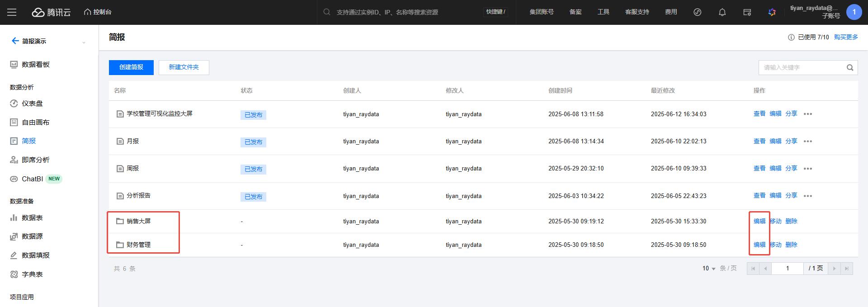Screen dimensions: 868x307
Task: Click the 销售大屏 folder icon
Action: 120,221
